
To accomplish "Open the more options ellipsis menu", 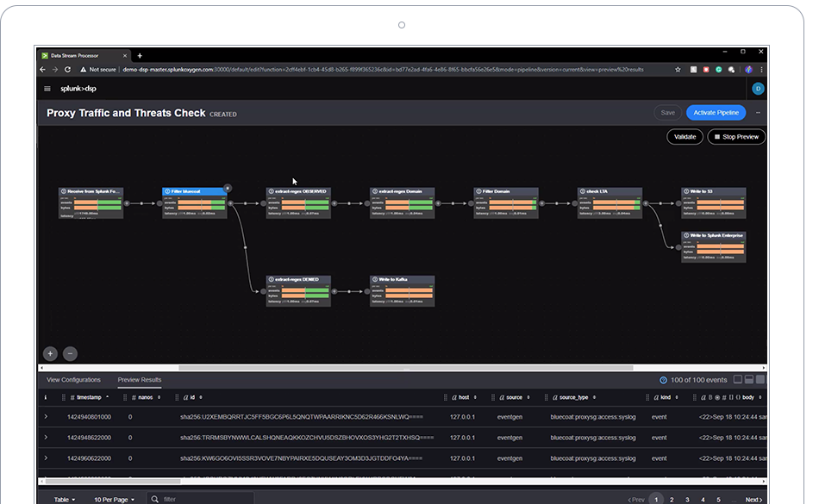I will pyautogui.click(x=758, y=113).
